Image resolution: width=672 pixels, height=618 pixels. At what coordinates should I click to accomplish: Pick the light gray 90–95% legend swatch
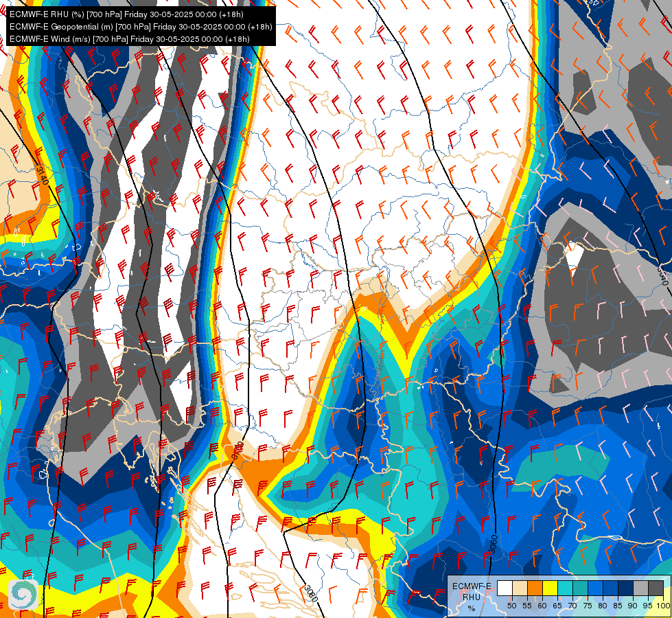coord(641,588)
